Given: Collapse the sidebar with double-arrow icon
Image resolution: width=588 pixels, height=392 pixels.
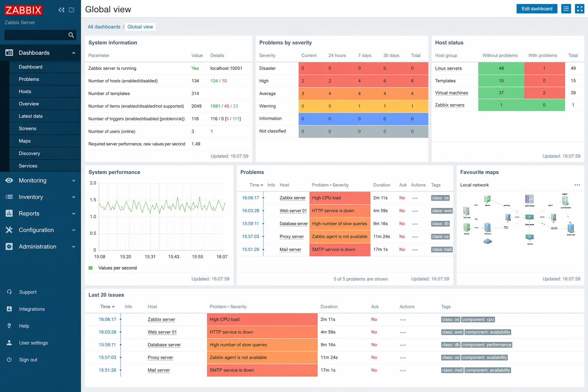Looking at the screenshot, I should [x=61, y=10].
